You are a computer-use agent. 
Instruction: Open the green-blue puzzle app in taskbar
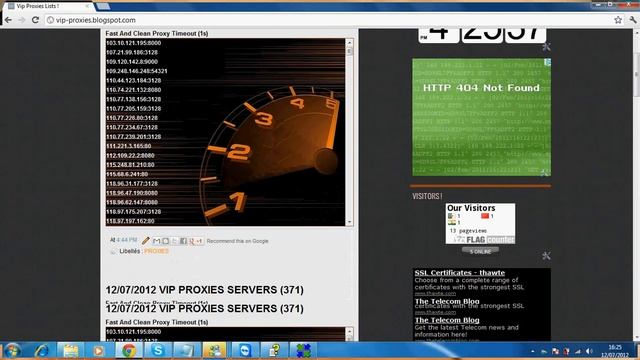[303, 351]
